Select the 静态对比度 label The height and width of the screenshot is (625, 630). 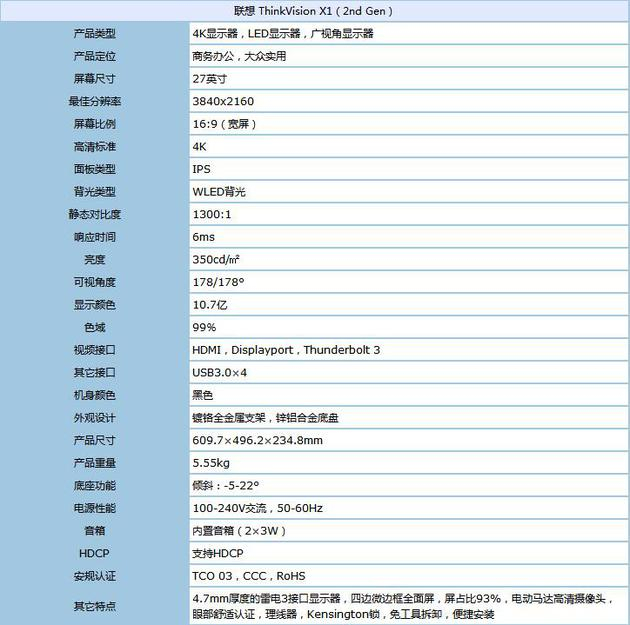tap(94, 214)
